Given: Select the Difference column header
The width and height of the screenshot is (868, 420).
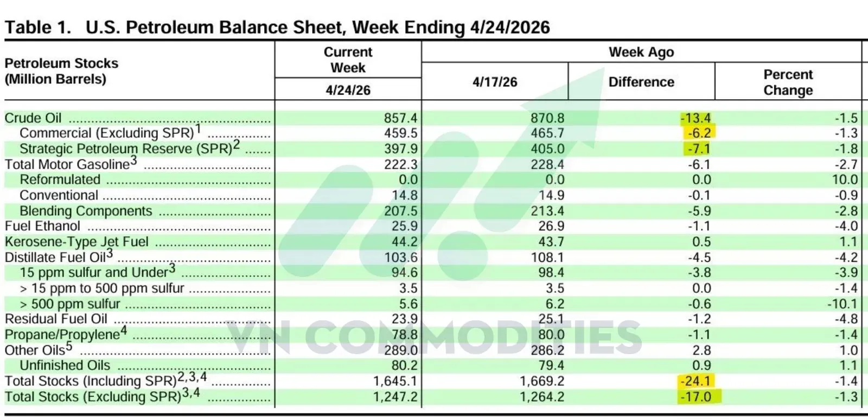Looking at the screenshot, I should coord(641,82).
